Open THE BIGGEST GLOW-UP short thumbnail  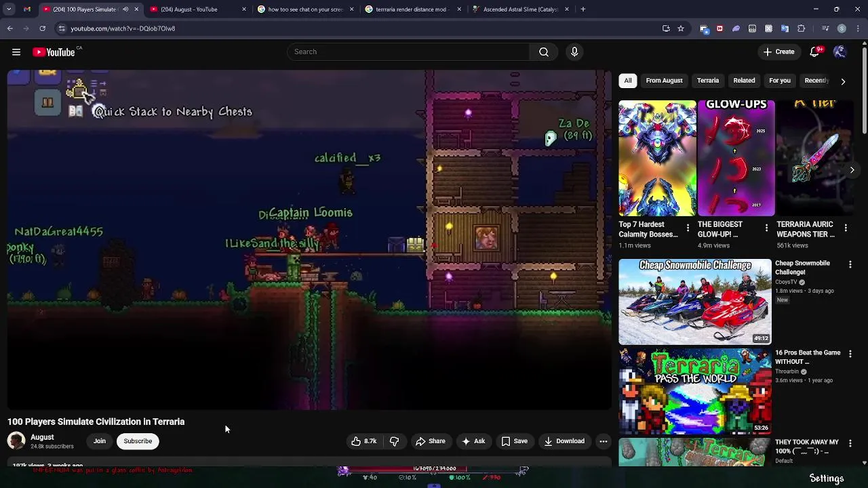click(736, 159)
